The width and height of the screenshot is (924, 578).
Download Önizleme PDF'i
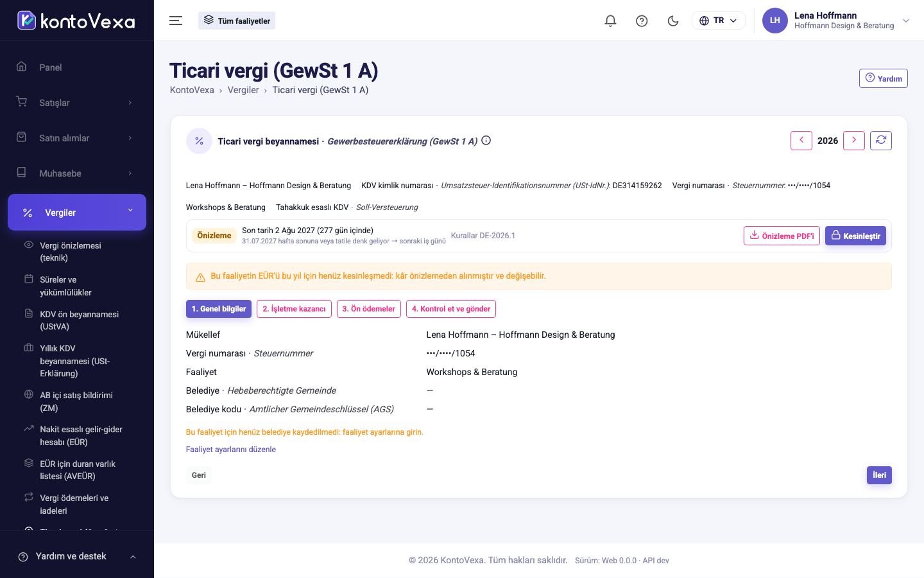[782, 236]
